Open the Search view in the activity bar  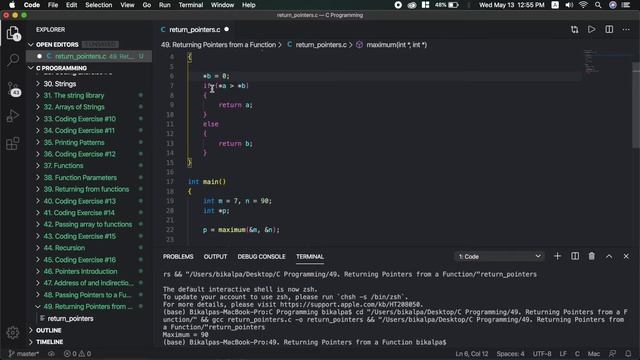click(13, 60)
